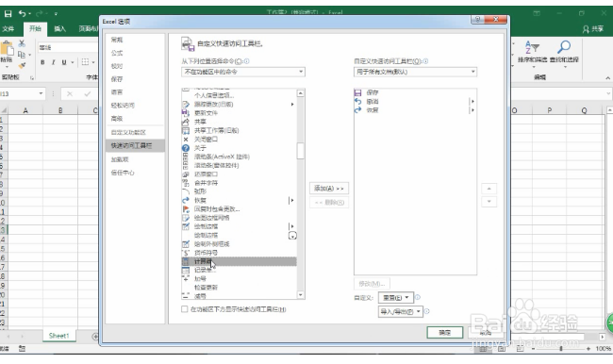Toggle Italic in Excel ribbon
613x364 pixels.
coord(53,62)
